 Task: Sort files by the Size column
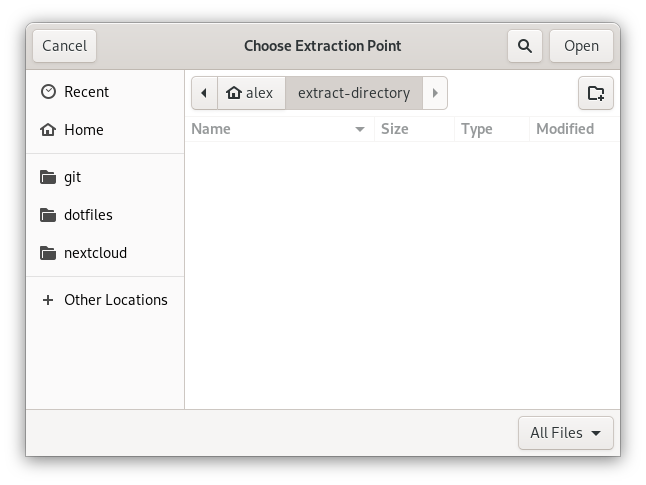tap(395, 129)
